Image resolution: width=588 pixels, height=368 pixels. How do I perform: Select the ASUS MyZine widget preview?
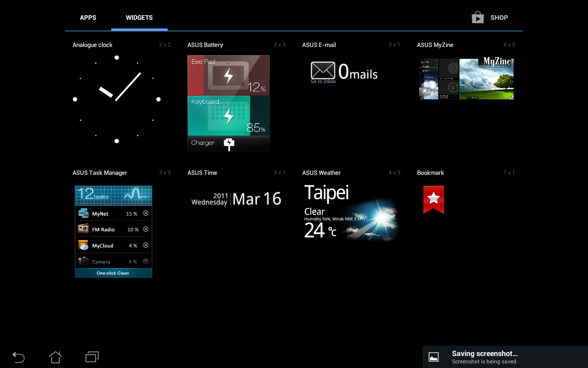466,79
